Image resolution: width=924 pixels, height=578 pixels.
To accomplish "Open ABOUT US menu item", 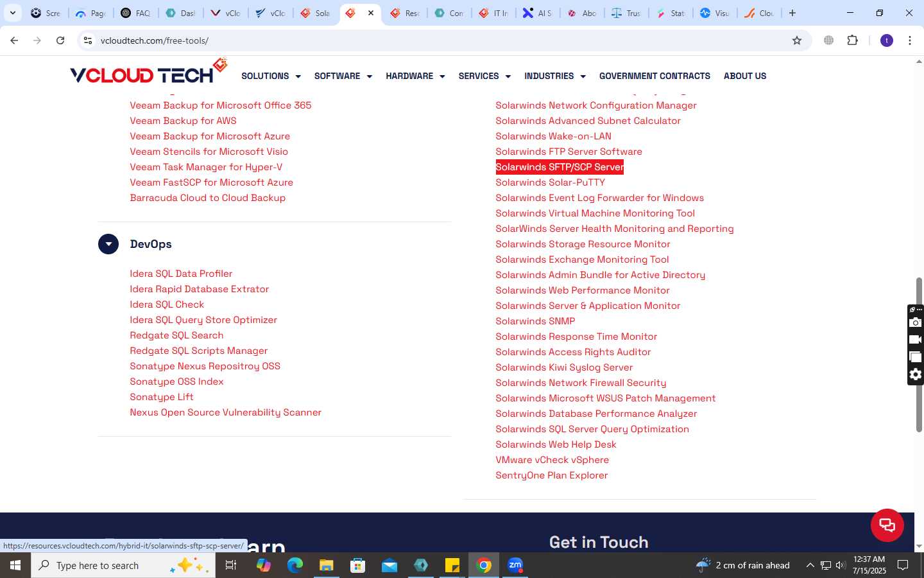I will tap(745, 76).
